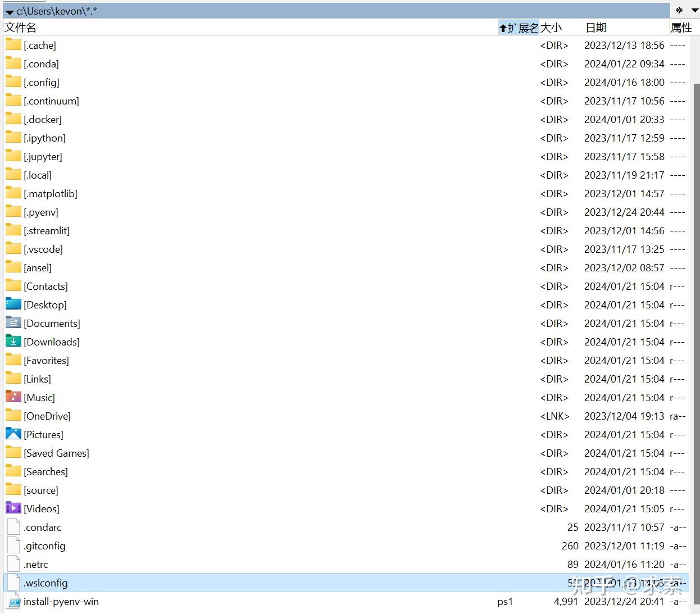Open the Downloads folder icon
700x614 pixels.
(x=12, y=341)
